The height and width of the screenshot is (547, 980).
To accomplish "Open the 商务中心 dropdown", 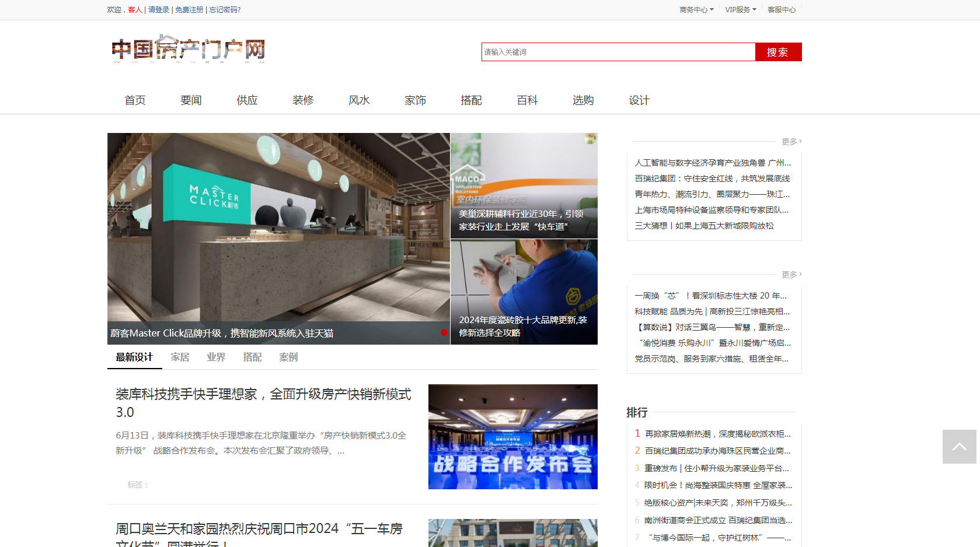I will (696, 10).
